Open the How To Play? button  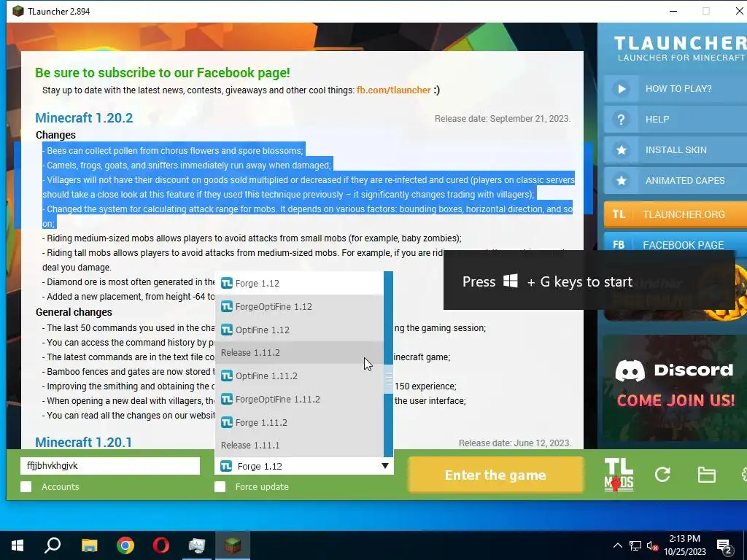(676, 88)
